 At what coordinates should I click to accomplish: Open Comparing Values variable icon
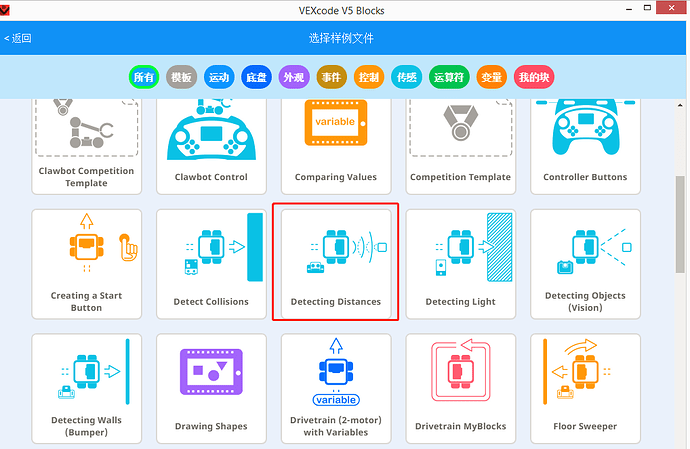pyautogui.click(x=336, y=123)
